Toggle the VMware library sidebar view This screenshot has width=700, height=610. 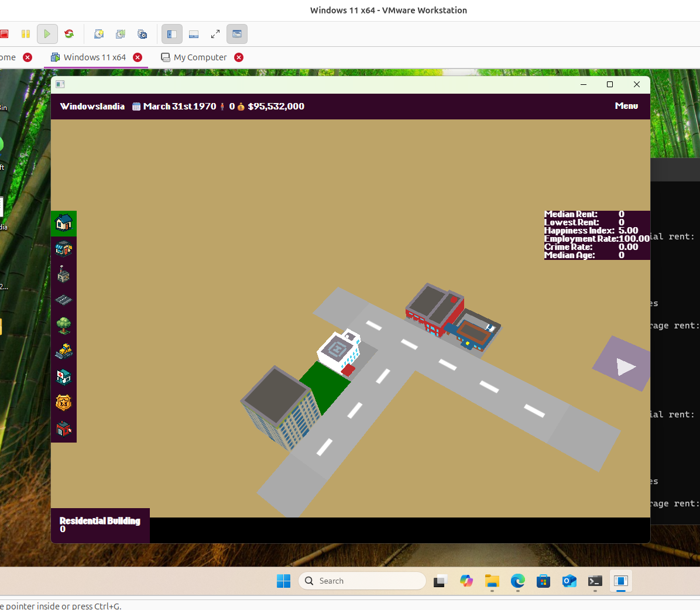(x=172, y=34)
